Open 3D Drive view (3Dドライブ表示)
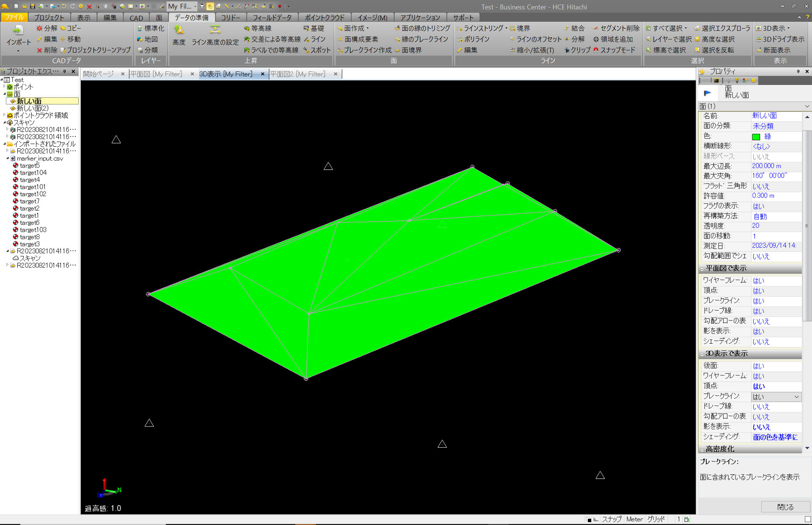The image size is (812, 525). [x=780, y=39]
